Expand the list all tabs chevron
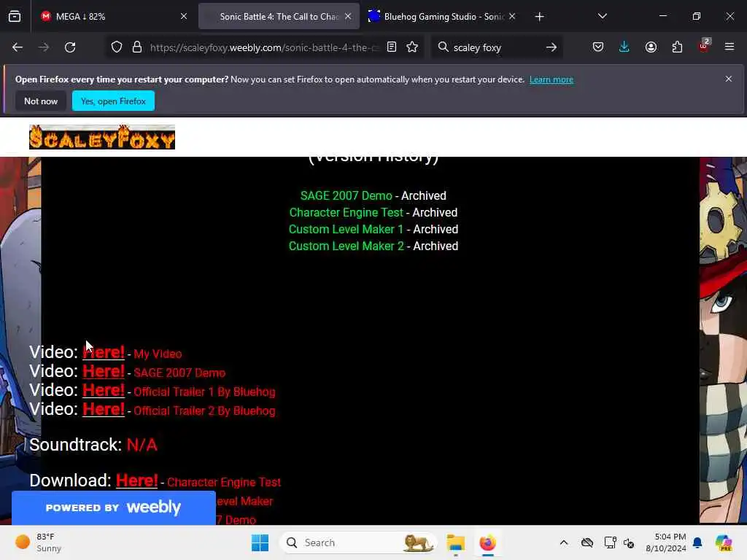The image size is (747, 560). click(x=602, y=17)
